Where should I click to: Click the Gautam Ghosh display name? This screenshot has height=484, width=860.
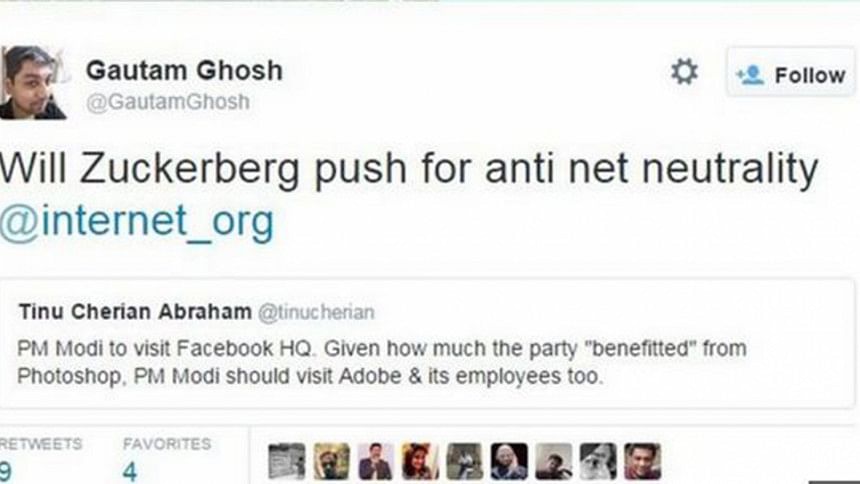click(x=184, y=70)
